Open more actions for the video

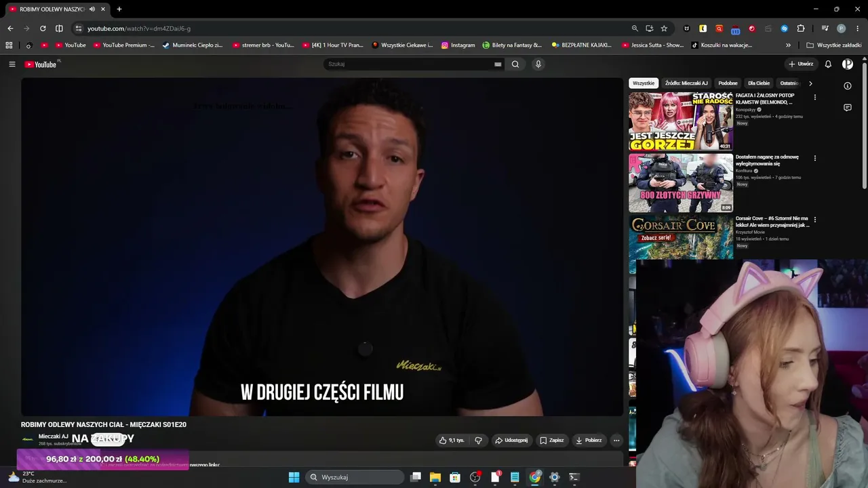click(616, 441)
